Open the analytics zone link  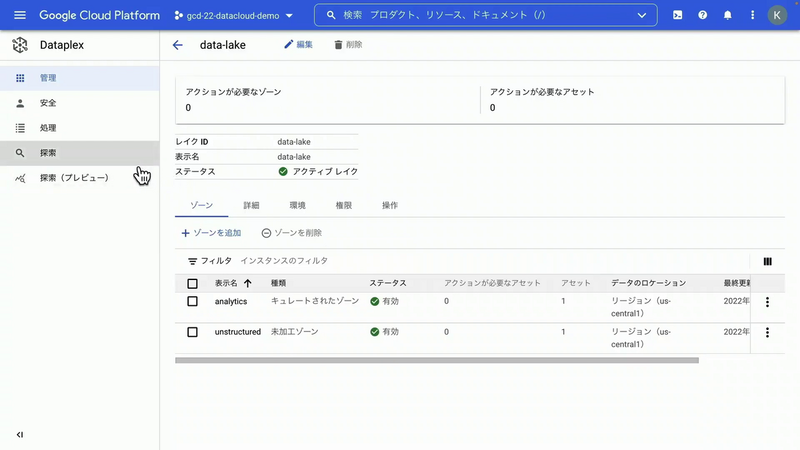[x=231, y=302]
